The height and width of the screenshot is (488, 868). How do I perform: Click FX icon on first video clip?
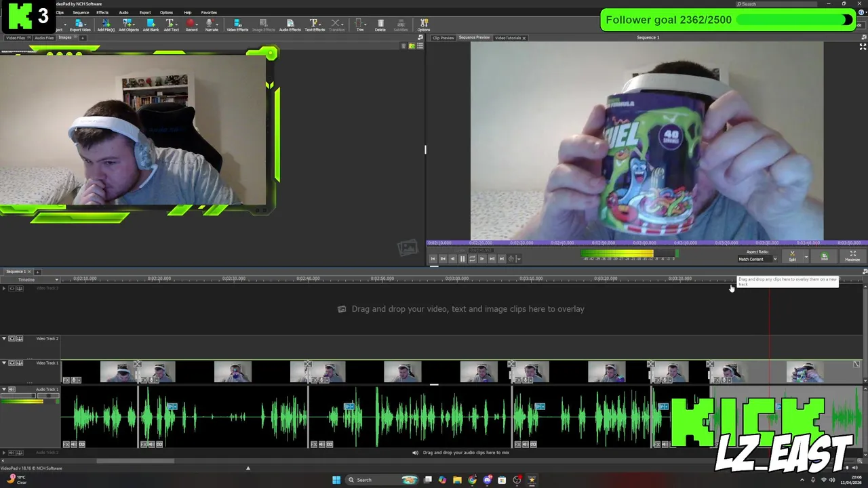click(x=66, y=380)
